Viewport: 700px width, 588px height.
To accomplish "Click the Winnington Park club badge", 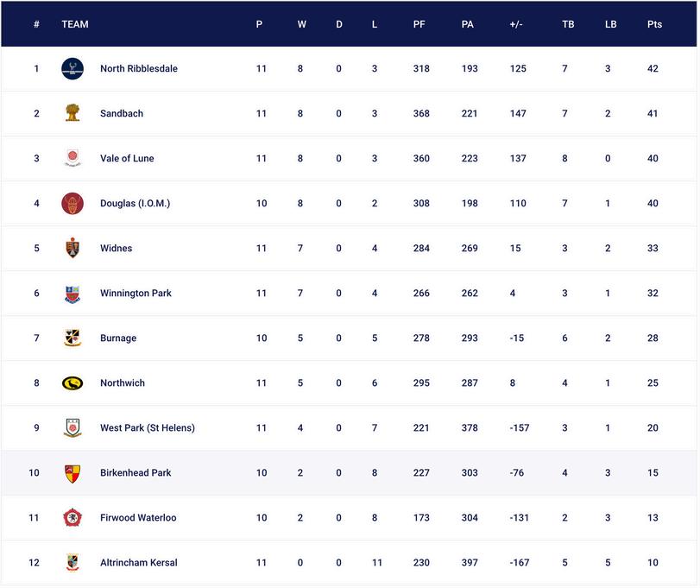I will [73, 294].
